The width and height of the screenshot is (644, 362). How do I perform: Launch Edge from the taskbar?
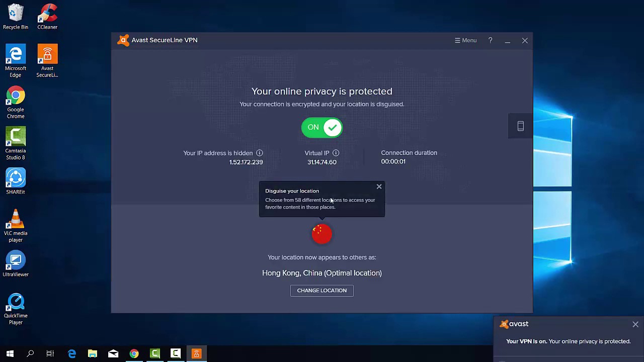pyautogui.click(x=72, y=354)
